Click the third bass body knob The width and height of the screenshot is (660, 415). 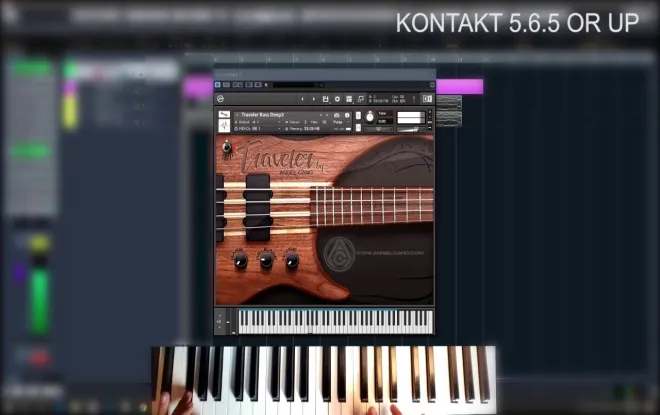[x=292, y=261]
